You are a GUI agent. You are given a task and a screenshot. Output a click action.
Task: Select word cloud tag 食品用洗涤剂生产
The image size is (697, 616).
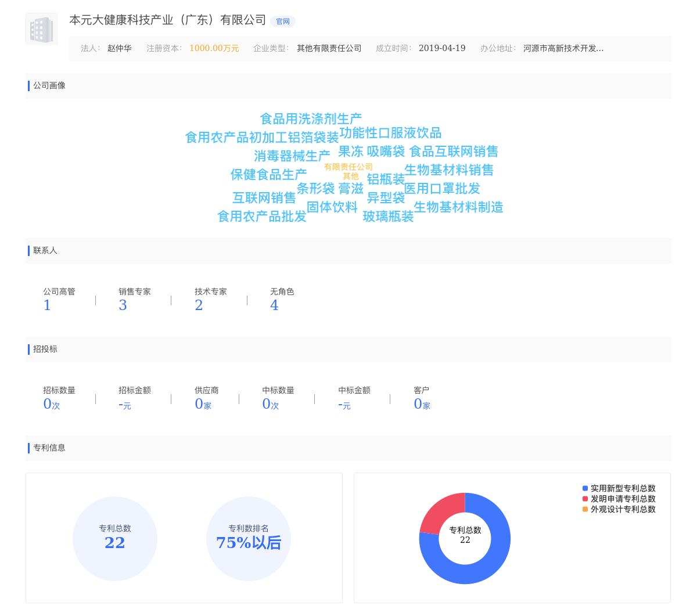[311, 119]
